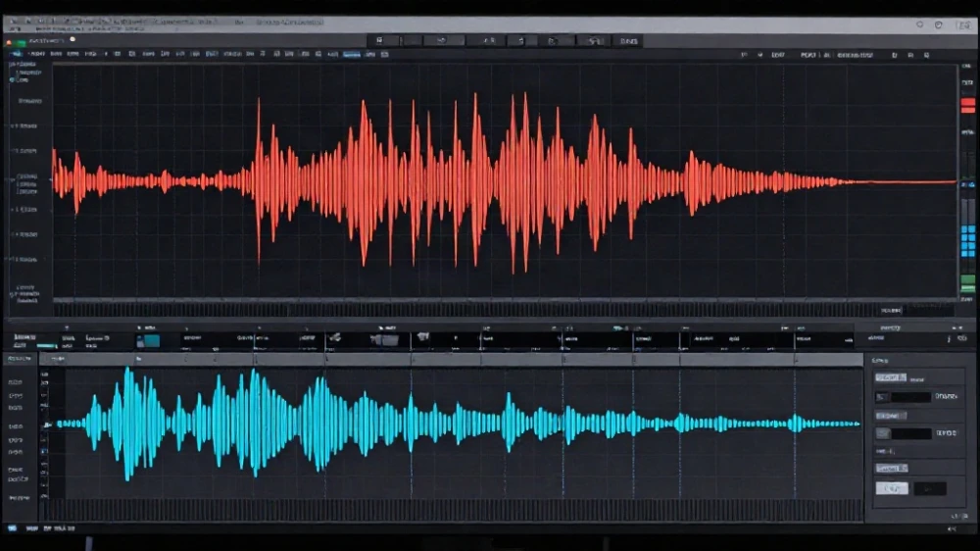Click the blue icon in the bottom-left status bar

(x=12, y=528)
